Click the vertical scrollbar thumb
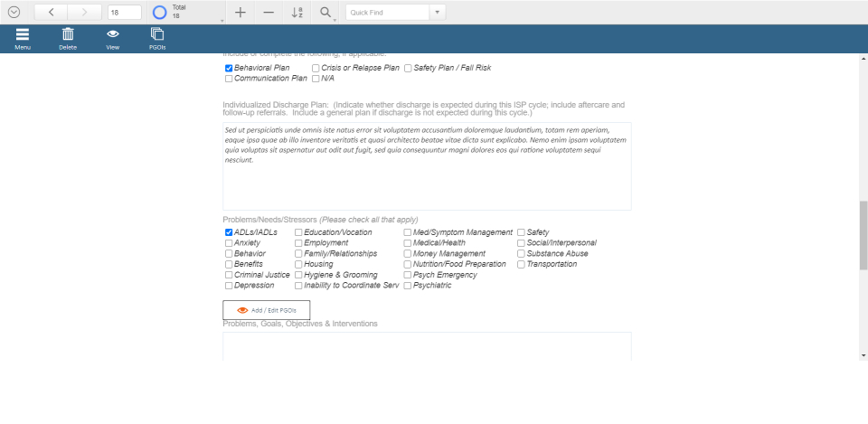This screenshot has height=424, width=868. (x=863, y=235)
